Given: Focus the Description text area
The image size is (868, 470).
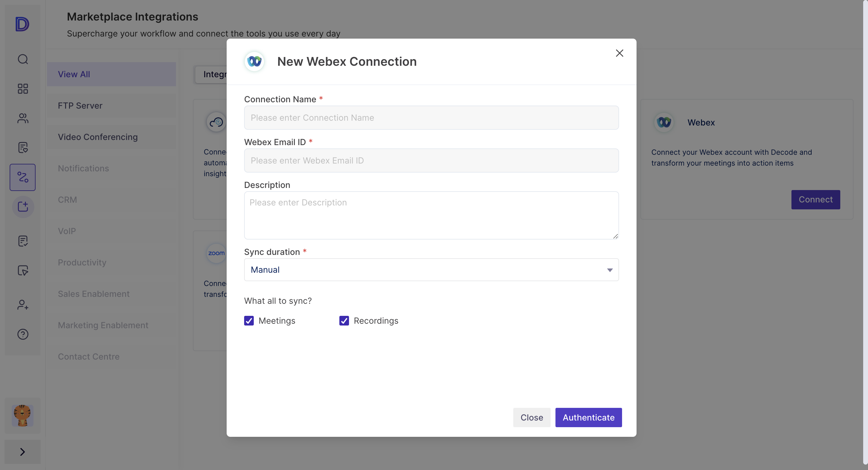Looking at the screenshot, I should [x=431, y=215].
